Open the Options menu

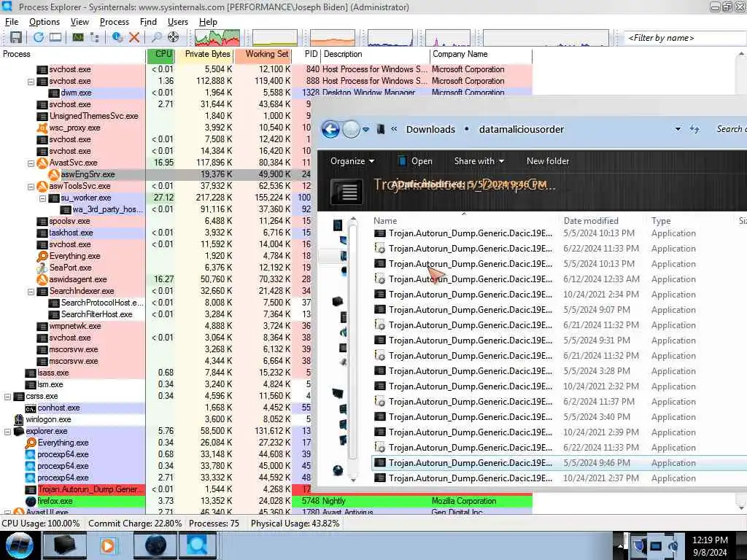44,22
